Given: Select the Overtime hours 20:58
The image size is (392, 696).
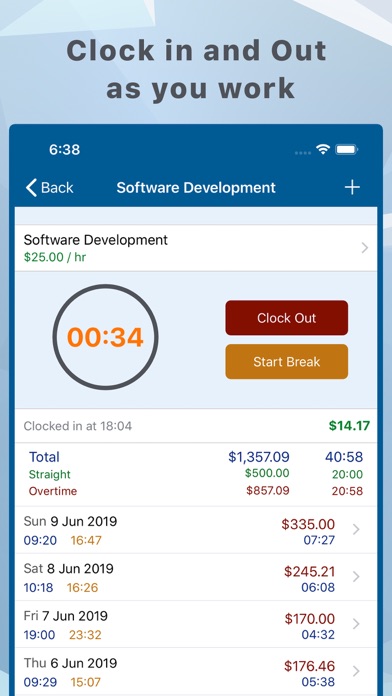Looking at the screenshot, I should coord(347,491).
